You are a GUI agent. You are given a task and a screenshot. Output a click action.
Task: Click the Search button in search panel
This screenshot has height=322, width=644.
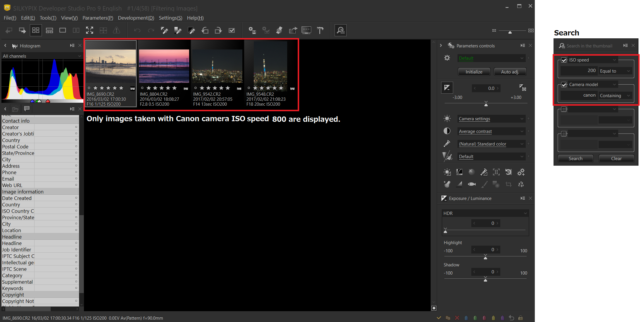coord(576,158)
